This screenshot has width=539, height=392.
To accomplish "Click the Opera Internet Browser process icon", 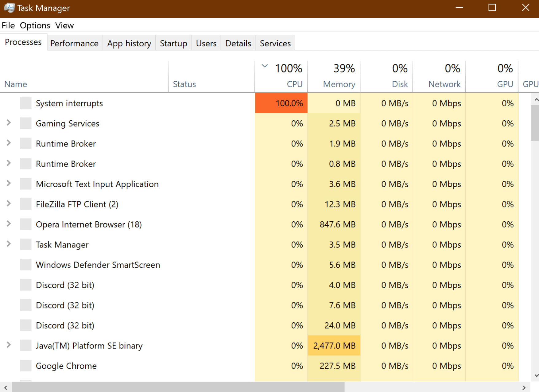I will [x=26, y=224].
